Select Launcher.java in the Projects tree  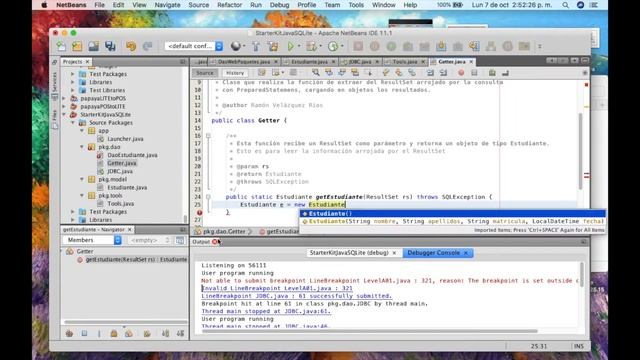click(x=125, y=139)
